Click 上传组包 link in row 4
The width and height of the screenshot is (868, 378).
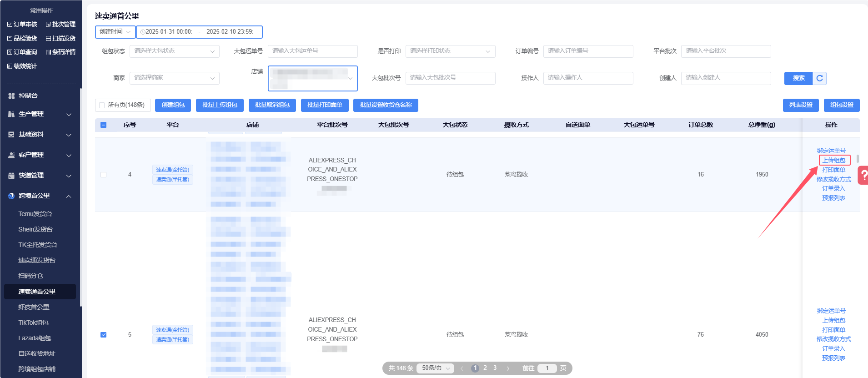834,161
